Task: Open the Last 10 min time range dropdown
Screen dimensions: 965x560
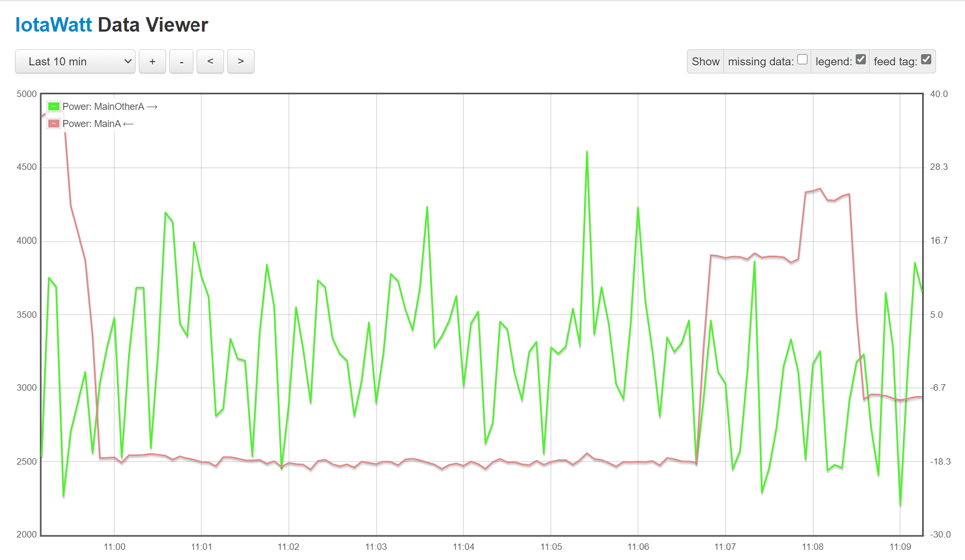Action: point(75,62)
